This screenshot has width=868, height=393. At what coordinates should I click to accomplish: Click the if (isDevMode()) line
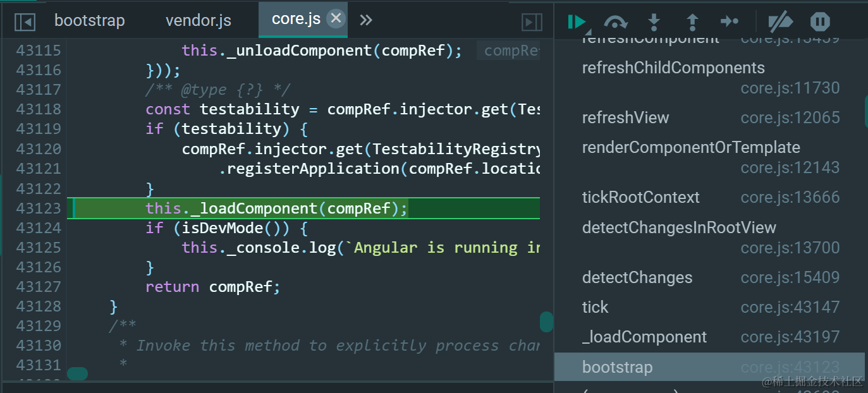(226, 227)
